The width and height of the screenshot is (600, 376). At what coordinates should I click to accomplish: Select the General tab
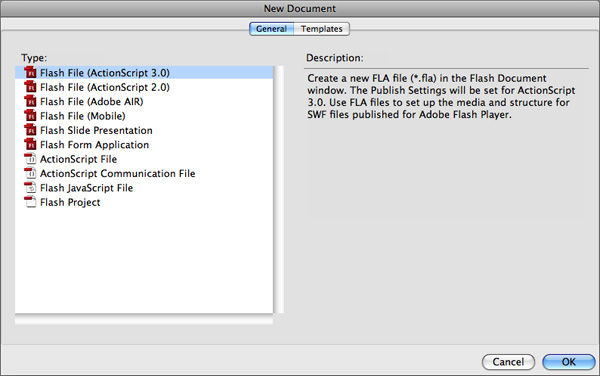(x=271, y=29)
